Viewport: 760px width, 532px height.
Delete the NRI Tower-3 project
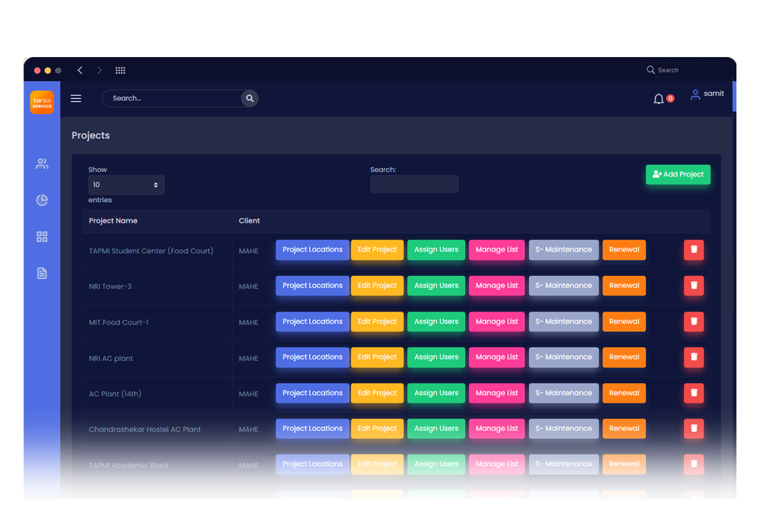coord(693,286)
